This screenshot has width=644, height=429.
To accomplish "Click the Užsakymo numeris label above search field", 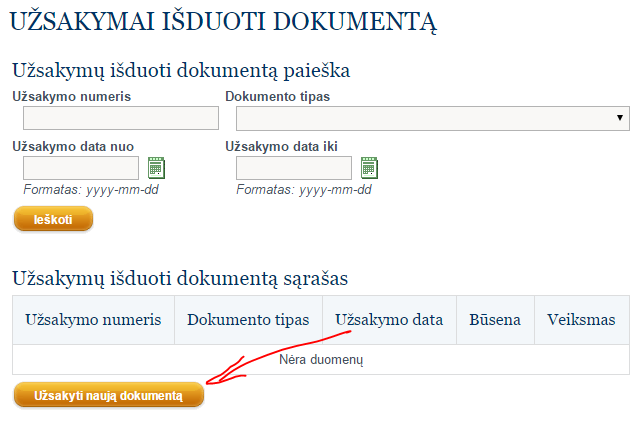I will (71, 96).
